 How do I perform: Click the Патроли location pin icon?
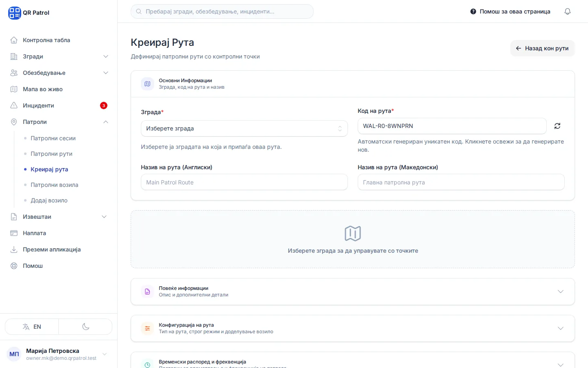point(14,122)
